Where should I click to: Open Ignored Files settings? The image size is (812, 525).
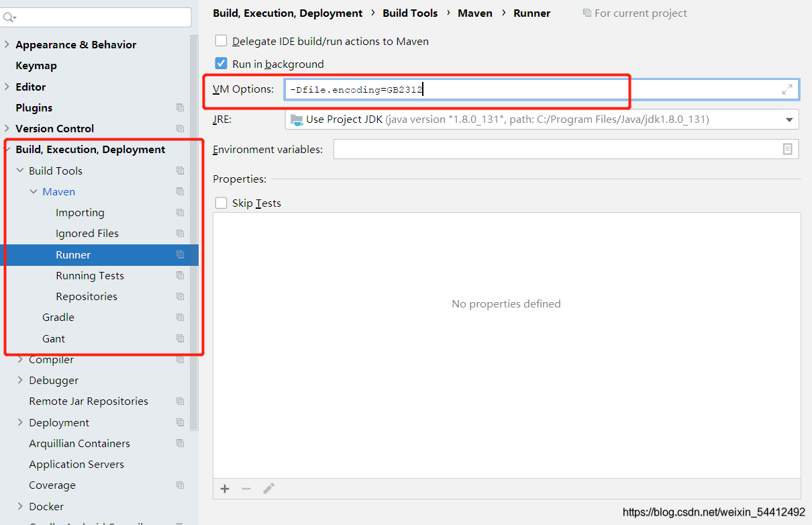pos(87,233)
